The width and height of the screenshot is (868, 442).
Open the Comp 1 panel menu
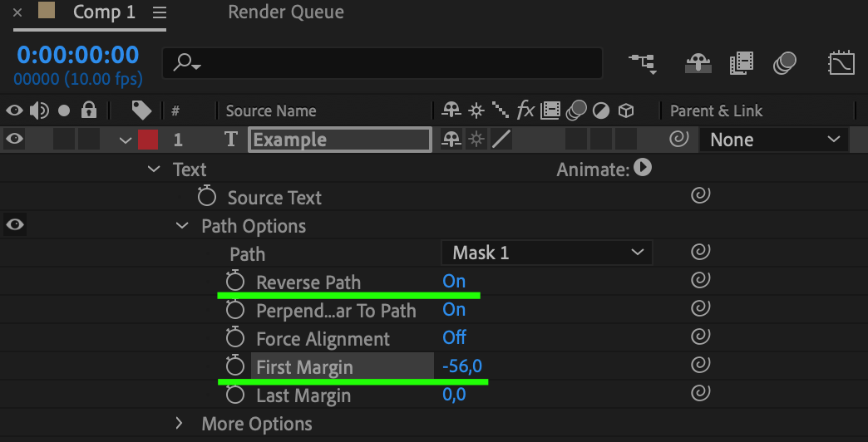(x=160, y=12)
